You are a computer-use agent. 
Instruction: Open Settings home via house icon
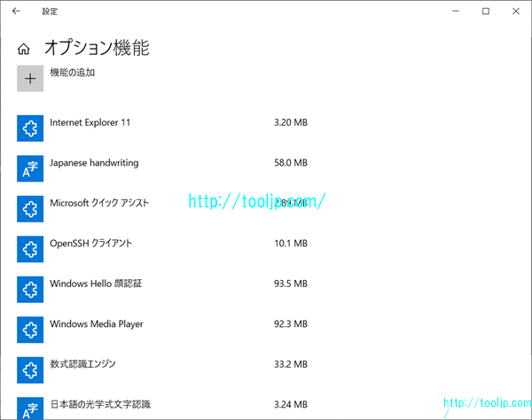[23, 49]
